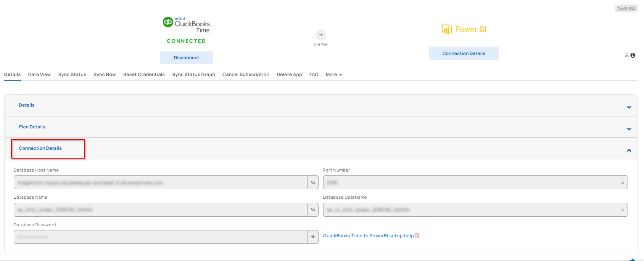
Task: Click the "Database Password" label
Action: tap(35, 225)
